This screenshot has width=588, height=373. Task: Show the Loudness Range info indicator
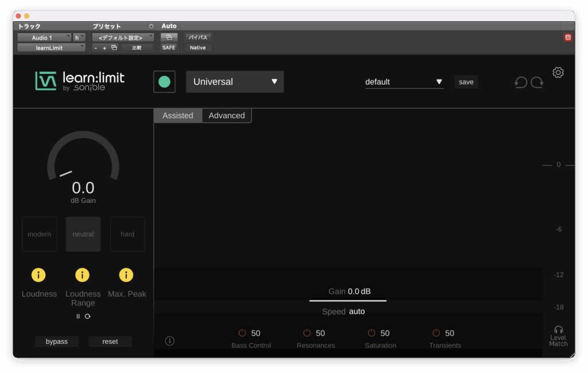[82, 275]
